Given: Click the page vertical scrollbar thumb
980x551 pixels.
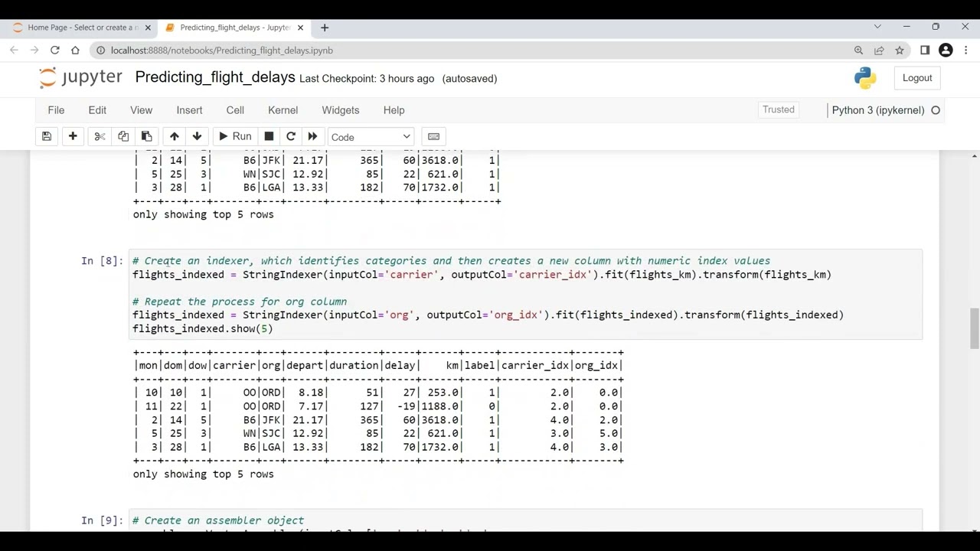Looking at the screenshot, I should click(975, 328).
